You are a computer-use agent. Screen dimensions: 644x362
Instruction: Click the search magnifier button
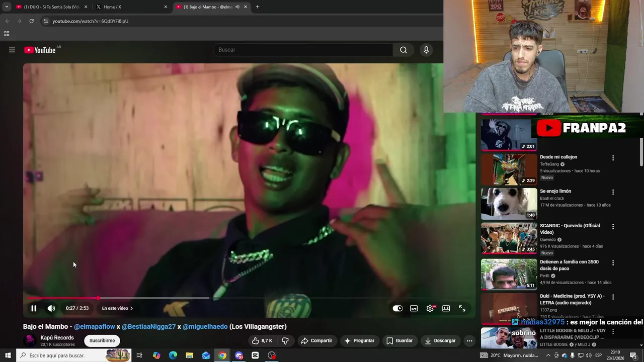(x=404, y=50)
